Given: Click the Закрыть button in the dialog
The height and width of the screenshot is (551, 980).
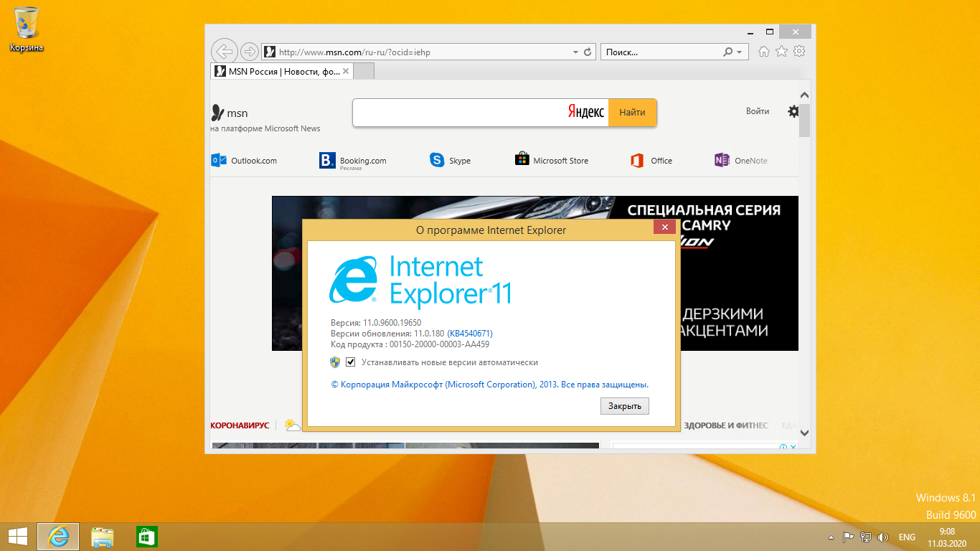Looking at the screenshot, I should click(625, 406).
